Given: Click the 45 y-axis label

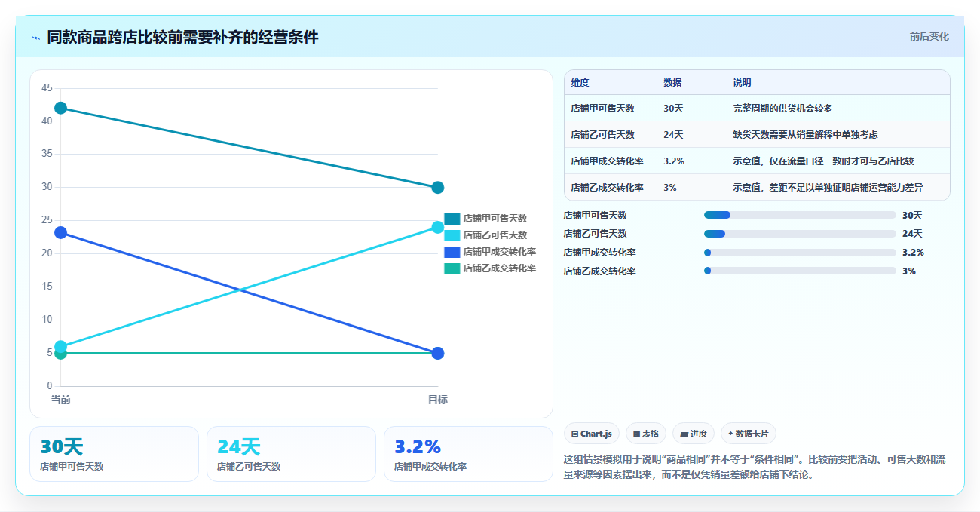Looking at the screenshot, I should (x=47, y=88).
